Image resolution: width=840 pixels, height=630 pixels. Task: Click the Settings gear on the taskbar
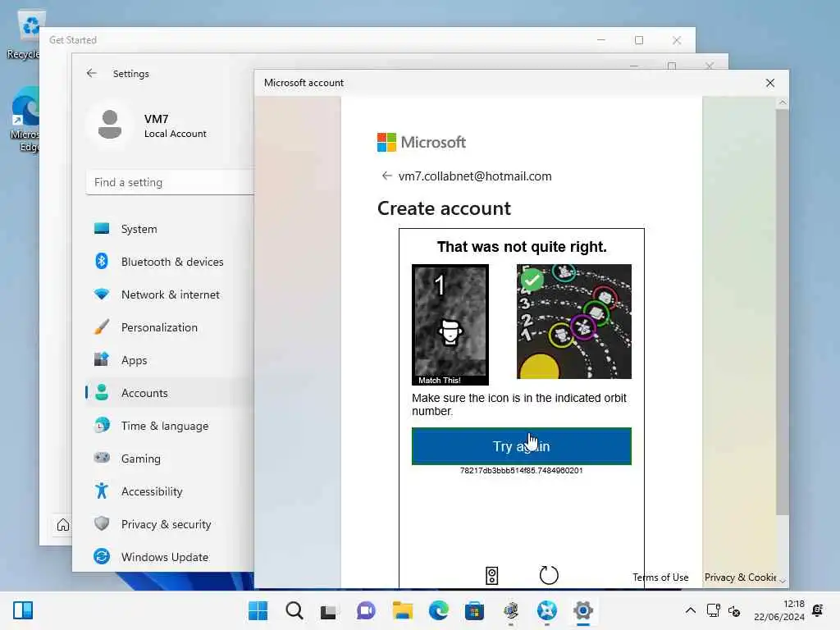coord(583,610)
